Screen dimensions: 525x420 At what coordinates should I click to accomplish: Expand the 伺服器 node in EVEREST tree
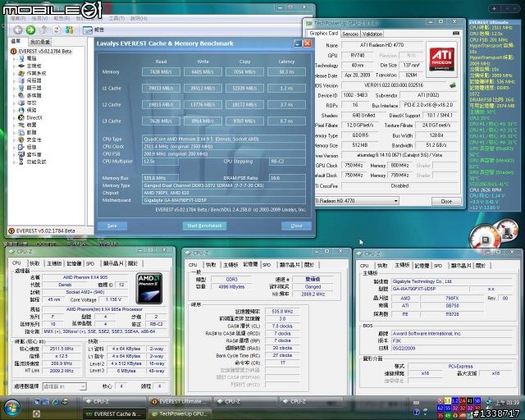click(x=14, y=80)
